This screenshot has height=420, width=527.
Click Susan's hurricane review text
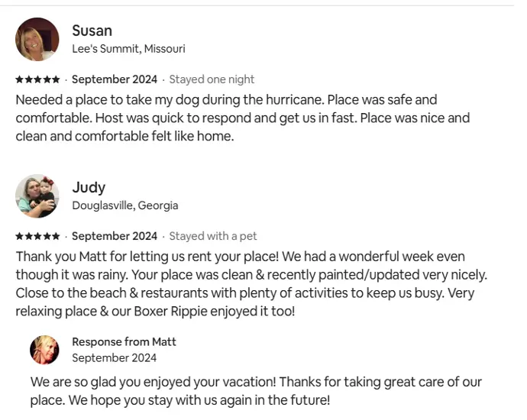[243, 118]
